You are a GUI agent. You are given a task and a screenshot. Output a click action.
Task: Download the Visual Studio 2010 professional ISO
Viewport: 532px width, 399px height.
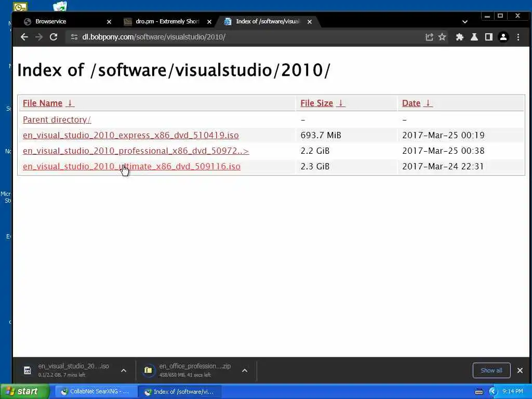coord(136,151)
